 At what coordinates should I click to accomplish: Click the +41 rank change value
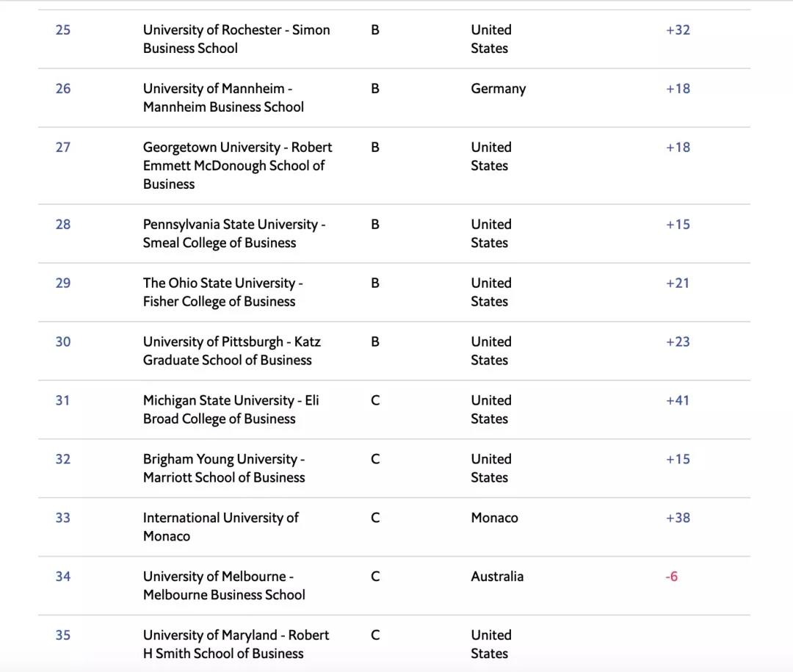pos(677,400)
